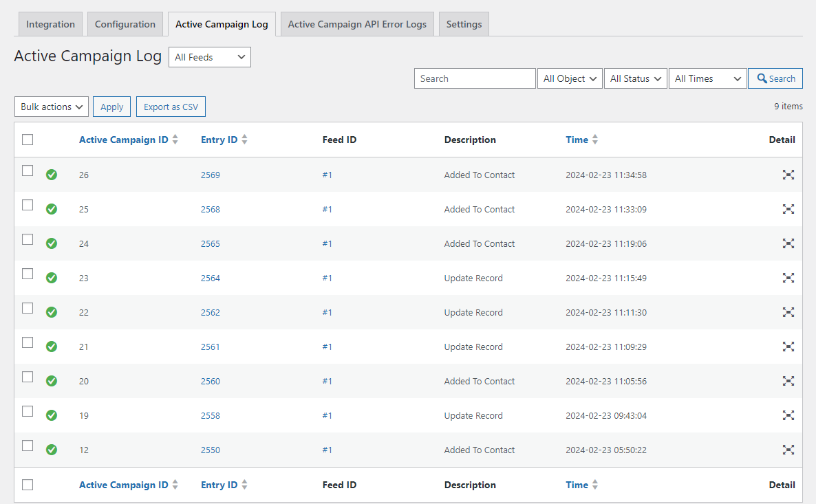The height and width of the screenshot is (504, 816).
Task: Click green success status icon for ID 25
Action: click(x=52, y=209)
